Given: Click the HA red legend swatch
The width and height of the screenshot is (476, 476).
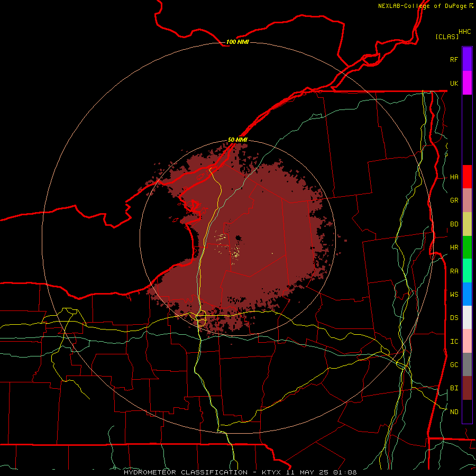Looking at the screenshot, I should pyautogui.click(x=467, y=177).
